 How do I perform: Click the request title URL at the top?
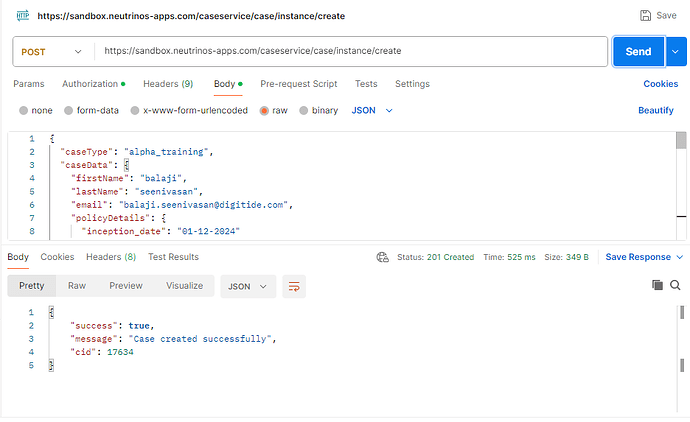point(191,16)
